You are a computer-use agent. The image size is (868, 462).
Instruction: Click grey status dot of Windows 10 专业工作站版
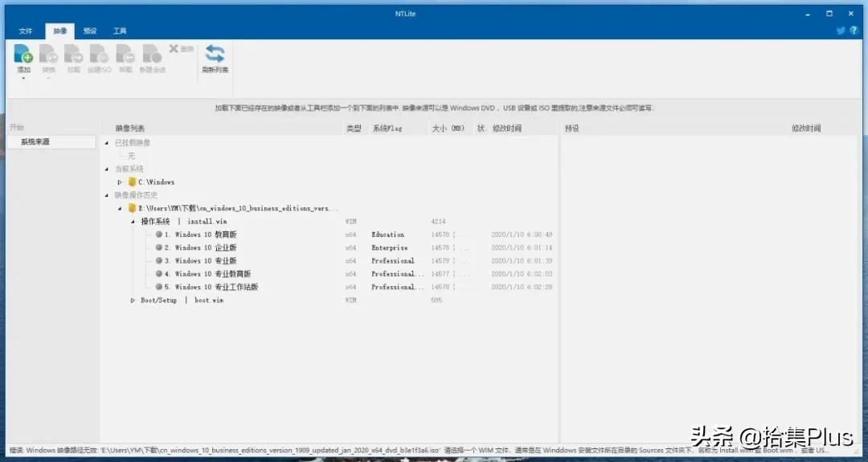click(x=159, y=287)
